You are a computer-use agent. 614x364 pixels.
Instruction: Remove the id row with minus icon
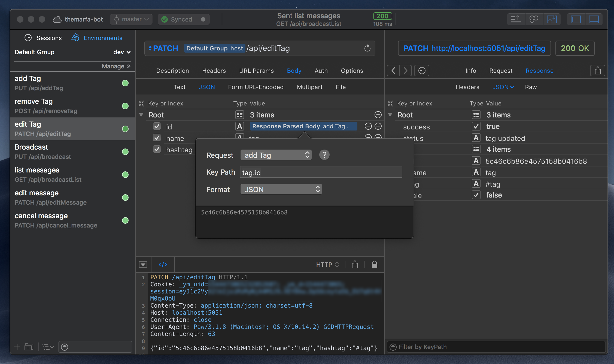pyautogui.click(x=368, y=126)
